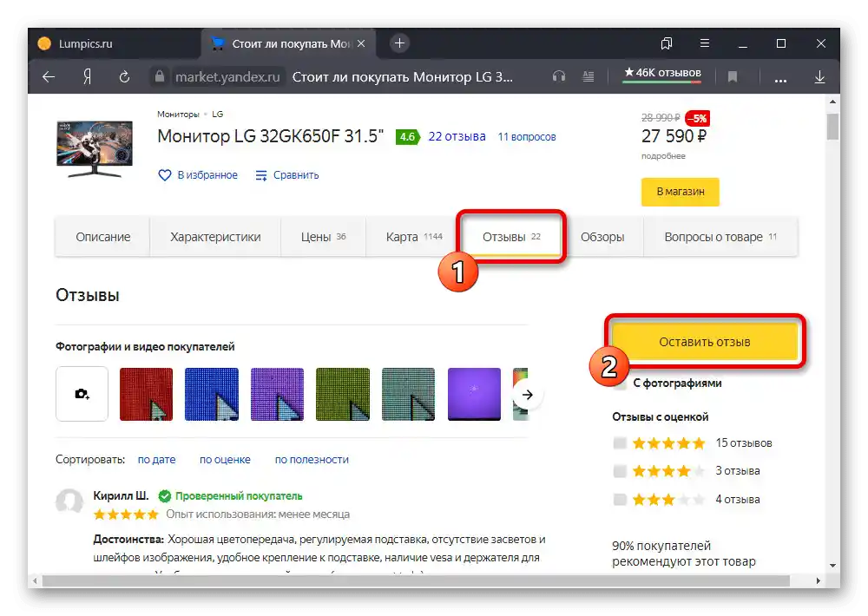868x616 pixels.
Task: Sort reviews по полезности
Action: (312, 459)
